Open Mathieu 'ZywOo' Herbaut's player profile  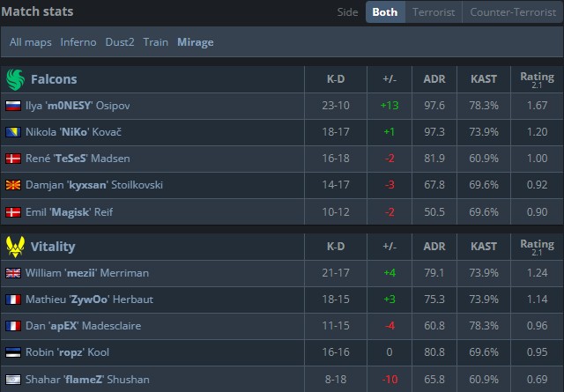pyautogui.click(x=89, y=300)
